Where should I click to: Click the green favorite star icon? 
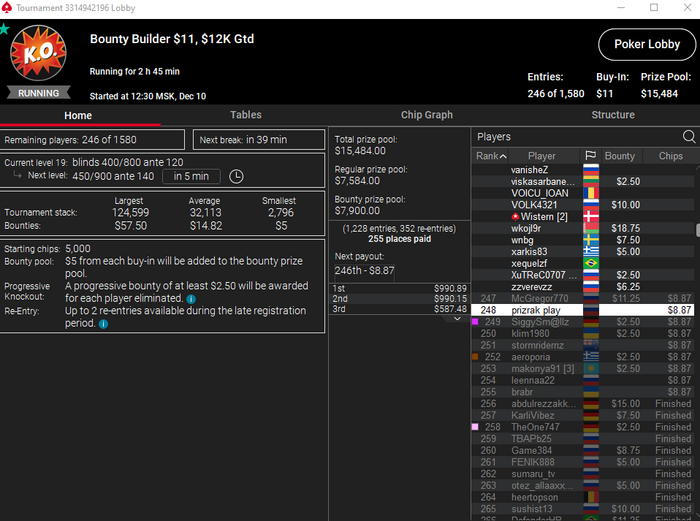pyautogui.click(x=4, y=29)
